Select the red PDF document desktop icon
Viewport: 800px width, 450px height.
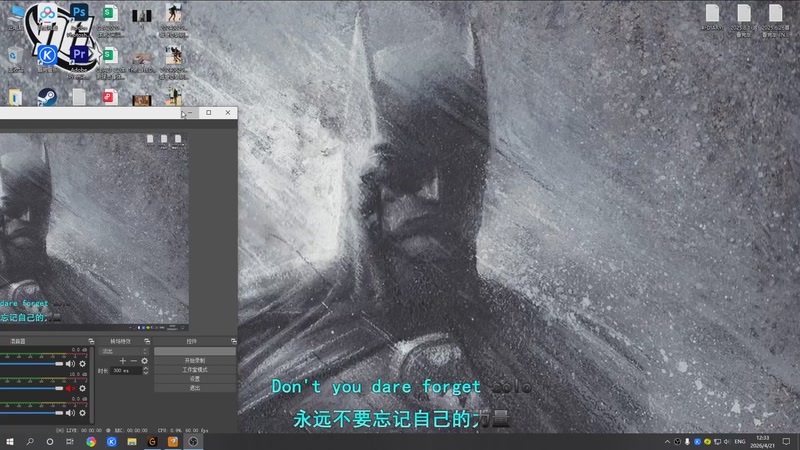coord(110,97)
